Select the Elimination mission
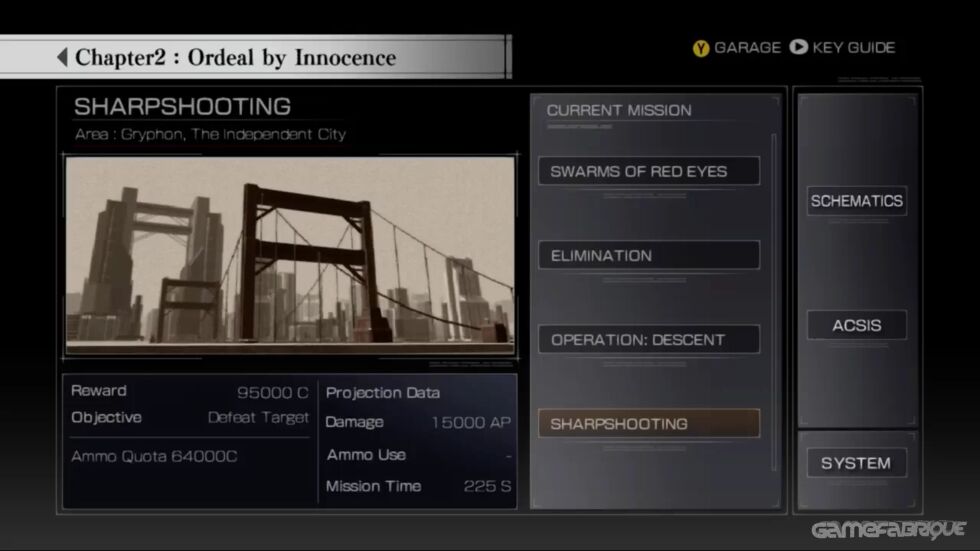This screenshot has width=980, height=551. [x=649, y=256]
